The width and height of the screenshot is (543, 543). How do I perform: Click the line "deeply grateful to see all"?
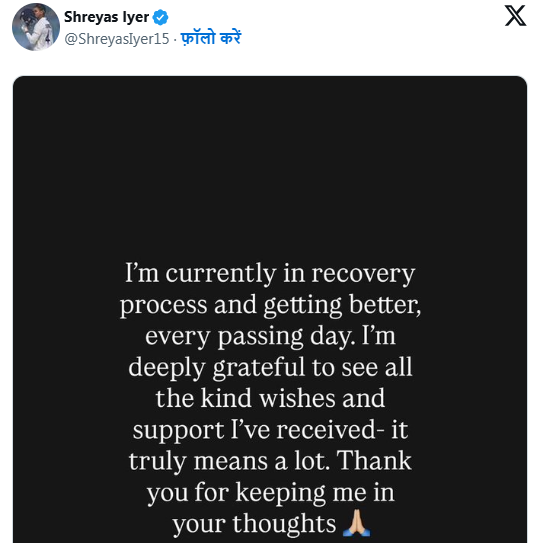pos(270,367)
